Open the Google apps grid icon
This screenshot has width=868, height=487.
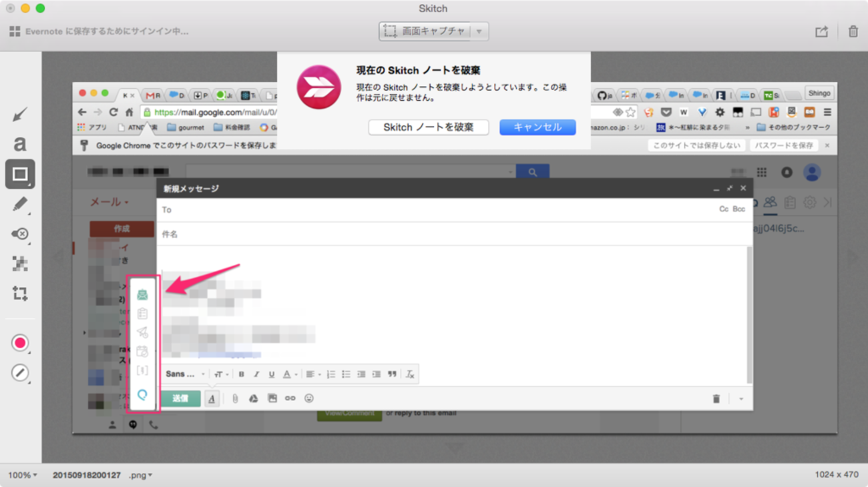tap(762, 172)
